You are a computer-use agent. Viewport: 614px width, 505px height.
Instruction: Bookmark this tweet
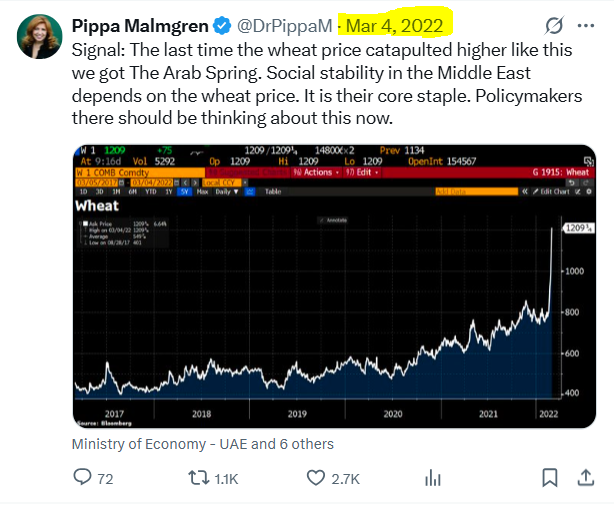[550, 478]
